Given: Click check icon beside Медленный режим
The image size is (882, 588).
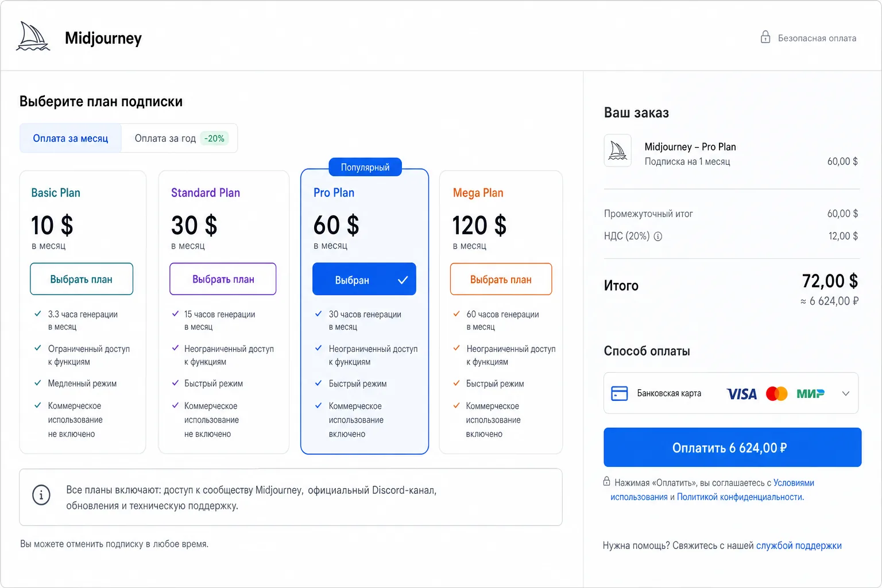Looking at the screenshot, I should pos(38,383).
